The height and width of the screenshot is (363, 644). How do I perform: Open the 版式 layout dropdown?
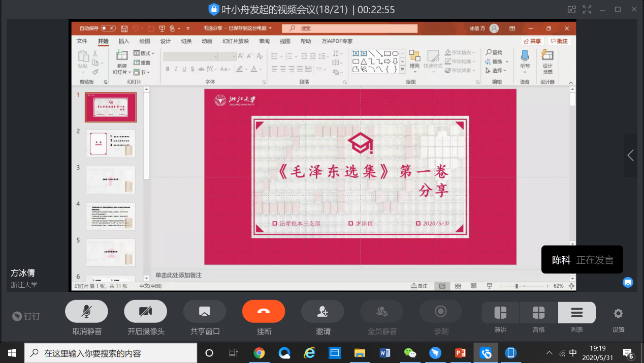(144, 53)
